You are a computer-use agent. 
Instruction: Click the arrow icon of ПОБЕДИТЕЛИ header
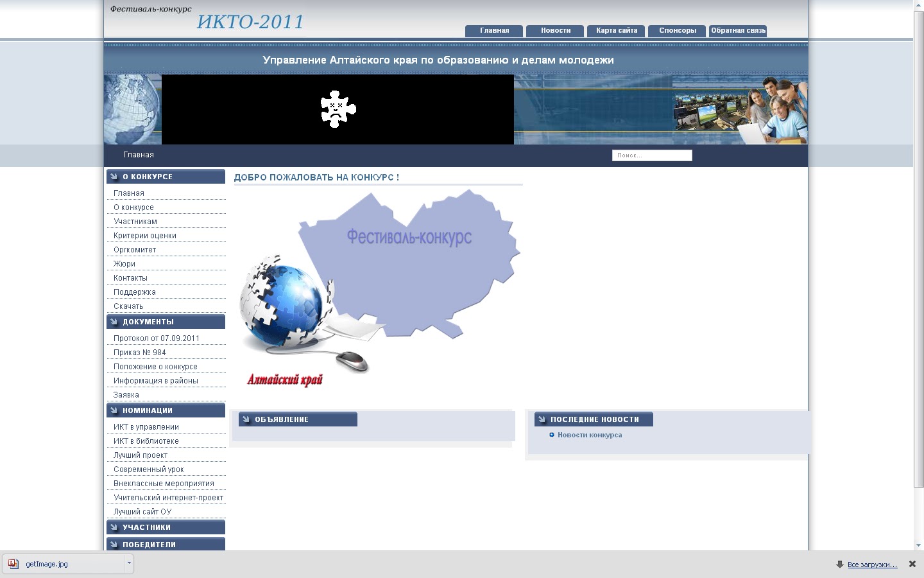tap(114, 545)
